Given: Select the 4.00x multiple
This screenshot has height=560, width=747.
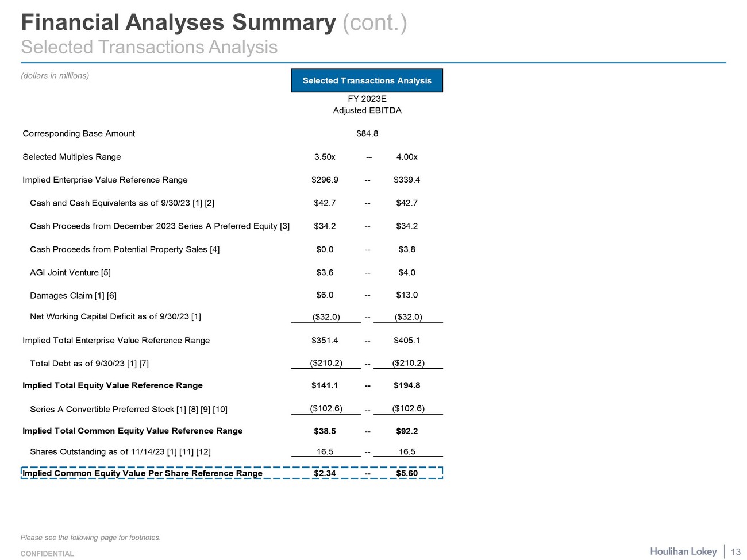Looking at the screenshot, I should [407, 157].
